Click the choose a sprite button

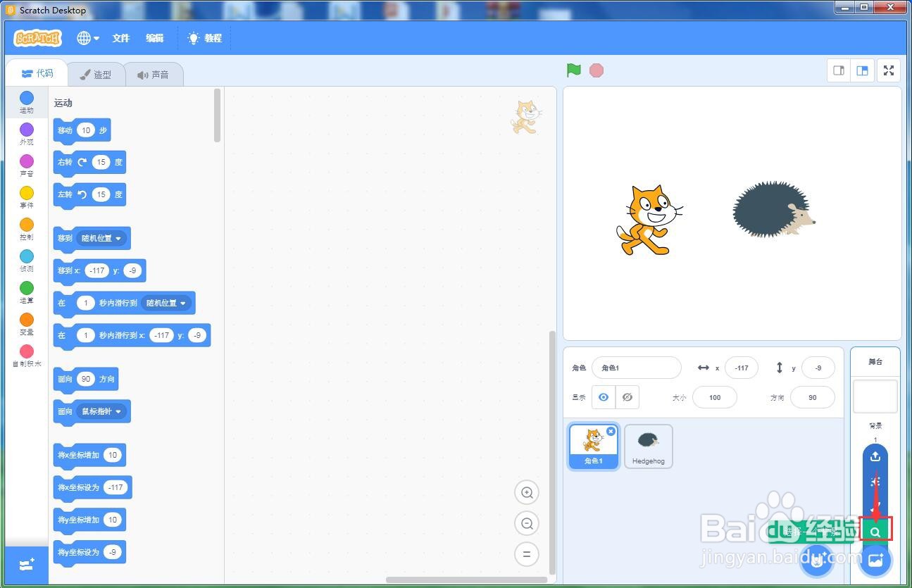pyautogui.click(x=818, y=561)
